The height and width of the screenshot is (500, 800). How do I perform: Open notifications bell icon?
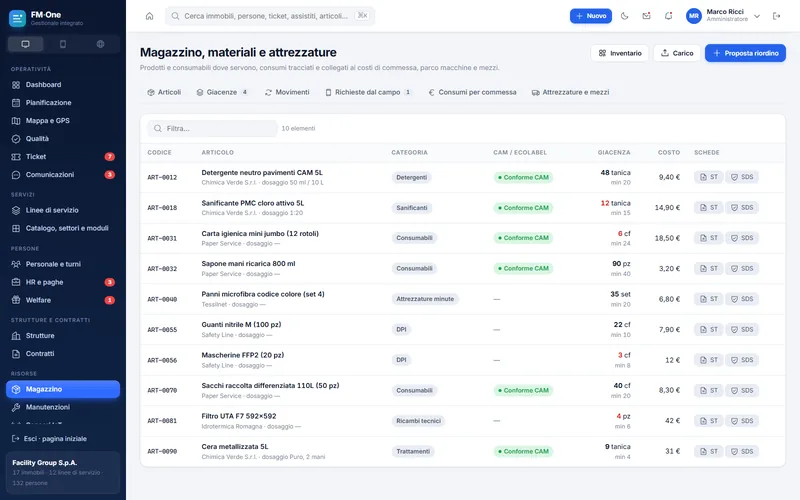668,16
